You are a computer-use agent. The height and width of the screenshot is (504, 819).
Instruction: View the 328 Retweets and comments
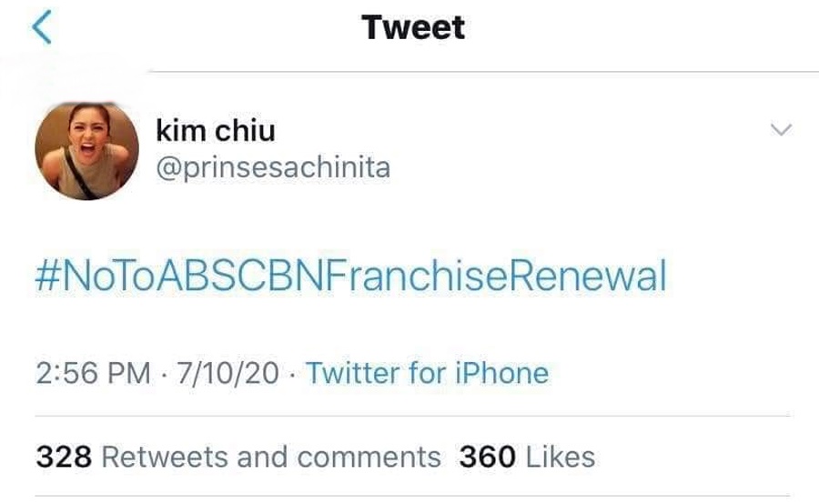(238, 457)
